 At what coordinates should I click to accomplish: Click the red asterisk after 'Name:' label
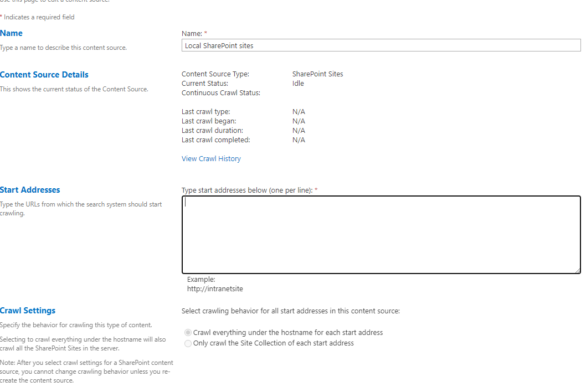205,33
